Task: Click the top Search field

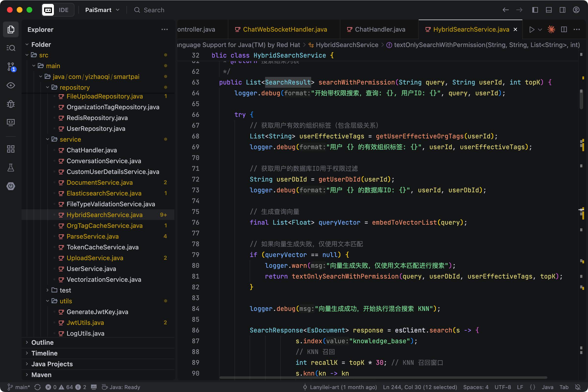Action: coord(154,10)
